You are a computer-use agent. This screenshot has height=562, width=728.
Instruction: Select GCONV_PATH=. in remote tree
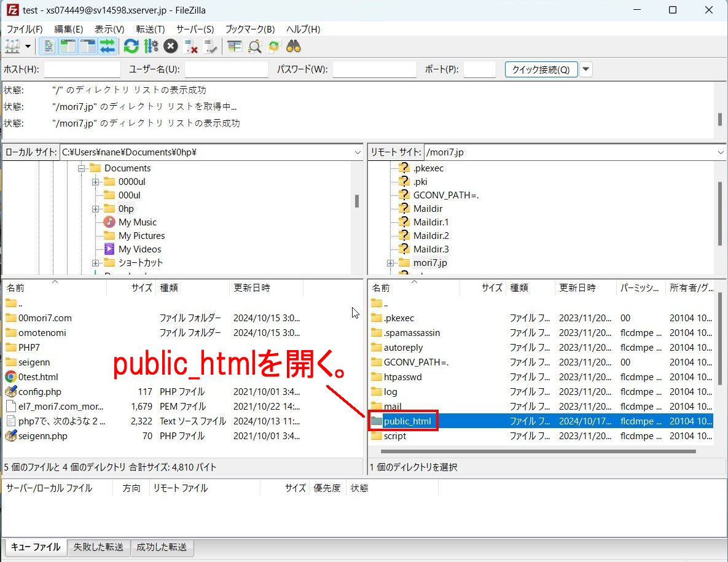pos(446,195)
